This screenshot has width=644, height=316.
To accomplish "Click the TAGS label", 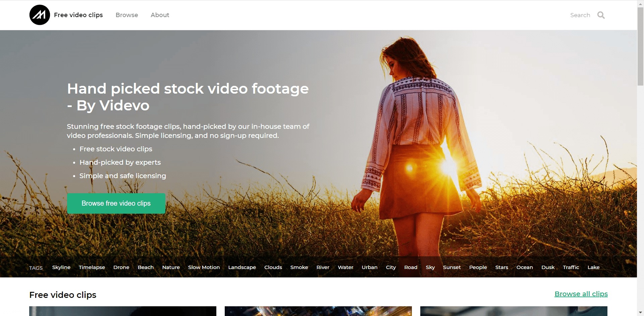I will click(36, 268).
